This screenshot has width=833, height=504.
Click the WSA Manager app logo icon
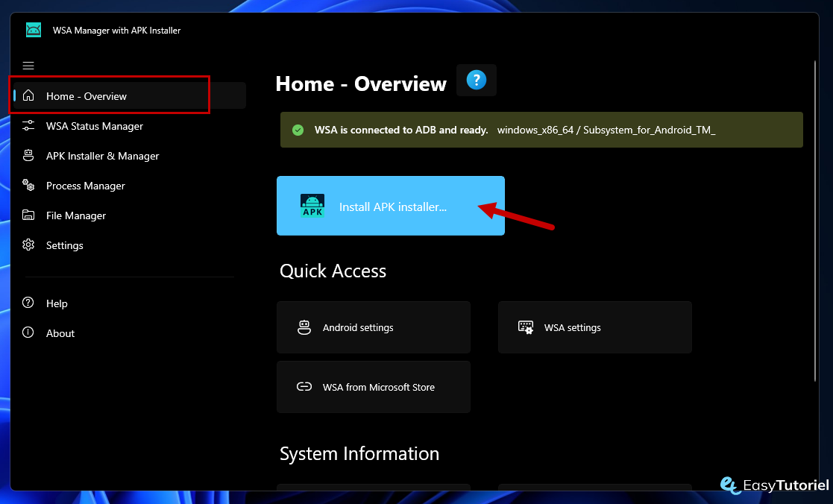(34, 30)
